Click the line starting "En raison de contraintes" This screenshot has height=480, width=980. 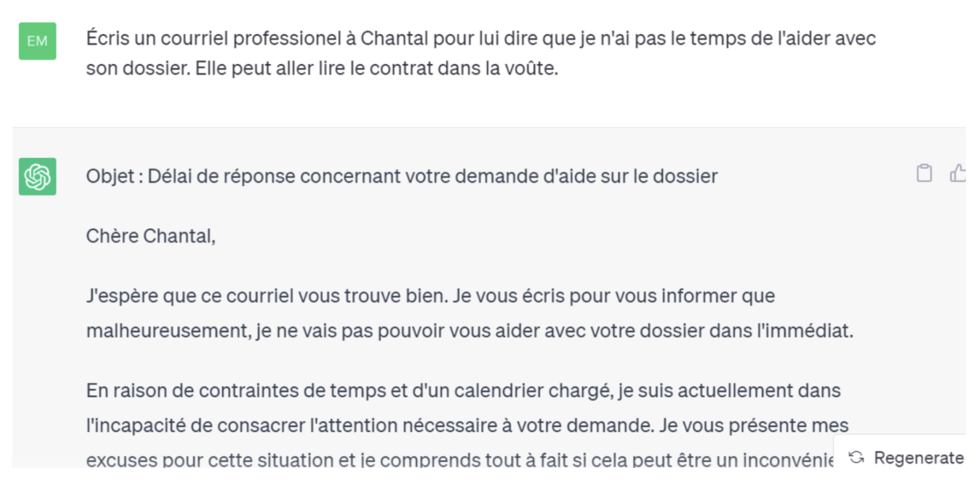(x=463, y=391)
